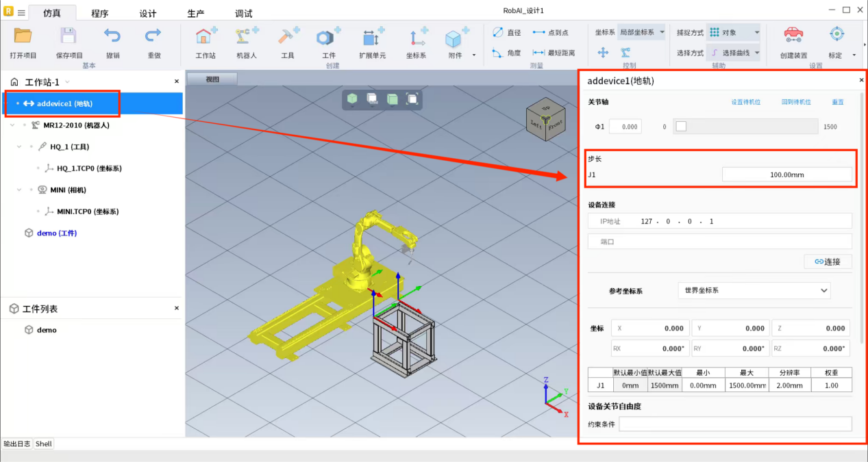
Task: Click the fit-to-view icon in viewport toolbar
Action: click(x=412, y=99)
